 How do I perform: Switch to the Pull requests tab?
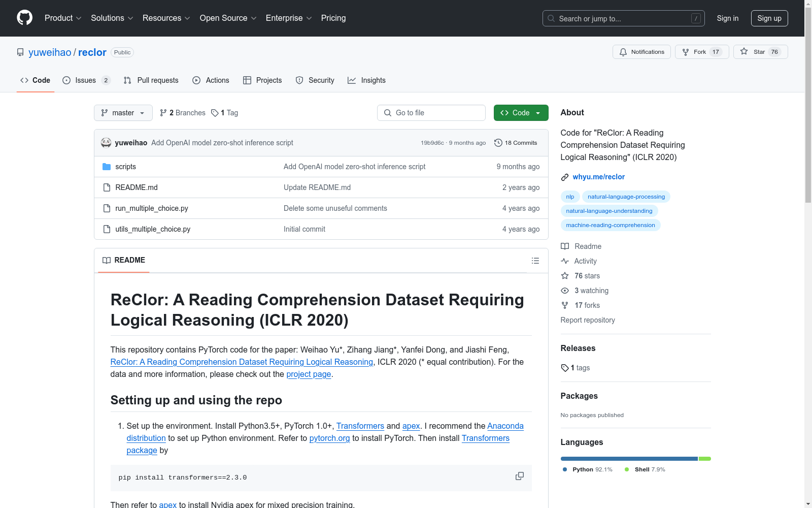(x=151, y=80)
